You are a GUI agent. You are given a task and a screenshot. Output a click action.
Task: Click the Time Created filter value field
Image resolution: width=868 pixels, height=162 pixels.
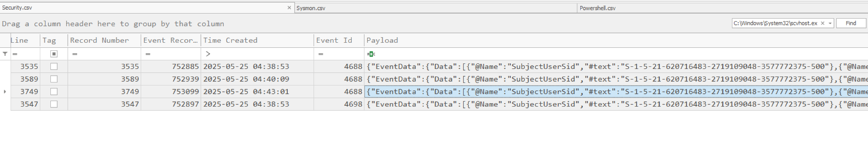click(x=263, y=54)
